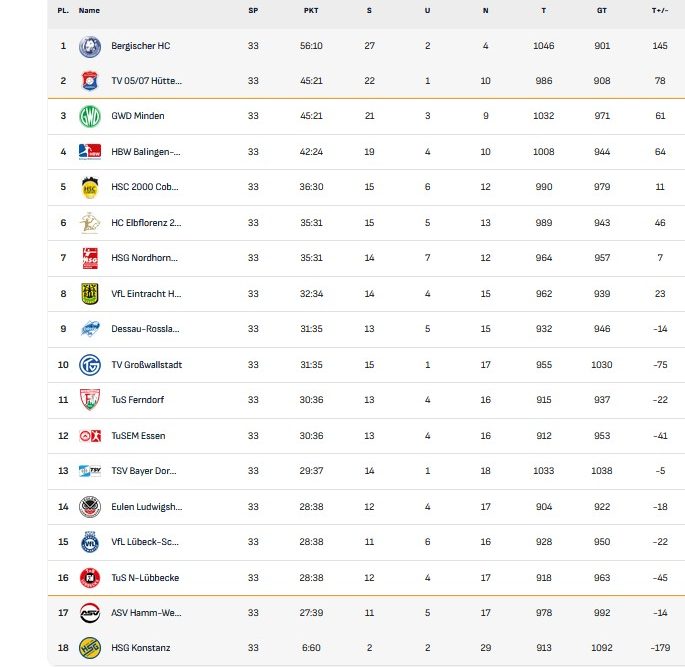
Task: Click the Eulen Ludwigshafen owl logo
Action: click(90, 507)
